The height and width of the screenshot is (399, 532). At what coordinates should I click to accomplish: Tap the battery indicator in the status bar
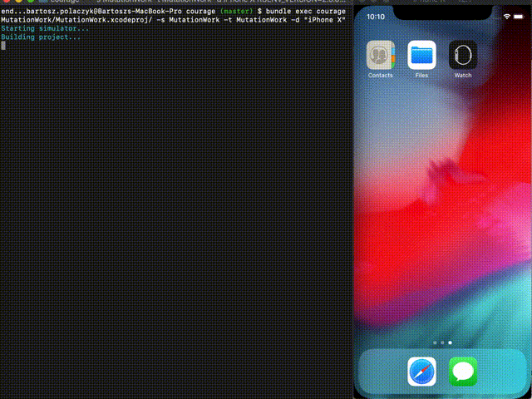click(x=519, y=17)
